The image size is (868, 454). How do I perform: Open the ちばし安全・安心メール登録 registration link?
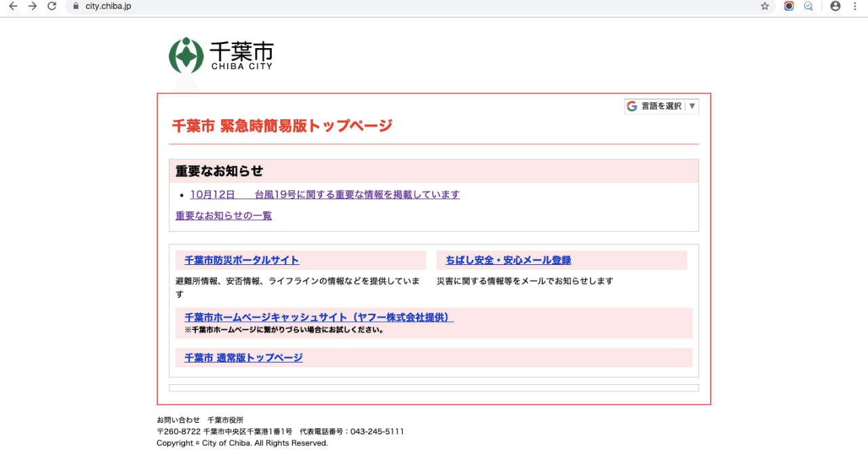click(x=507, y=260)
